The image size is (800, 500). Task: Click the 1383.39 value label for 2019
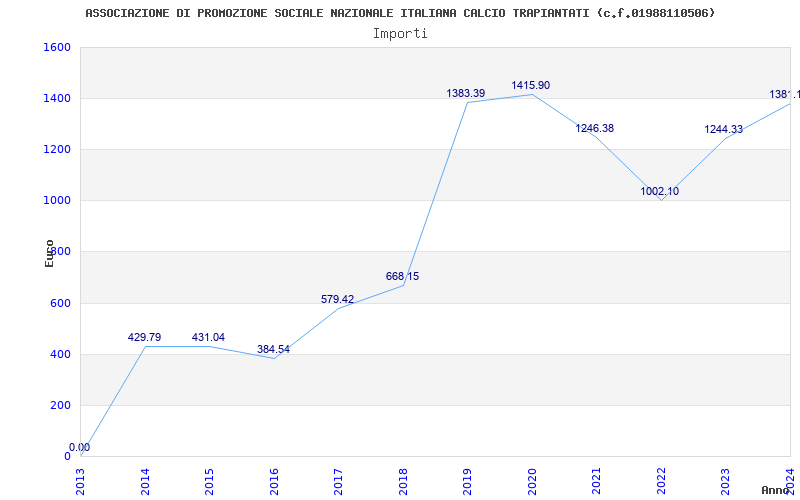(465, 94)
